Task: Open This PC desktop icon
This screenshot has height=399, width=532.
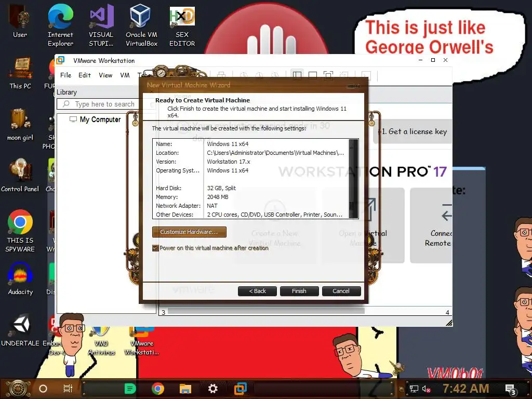Action: 20,73
